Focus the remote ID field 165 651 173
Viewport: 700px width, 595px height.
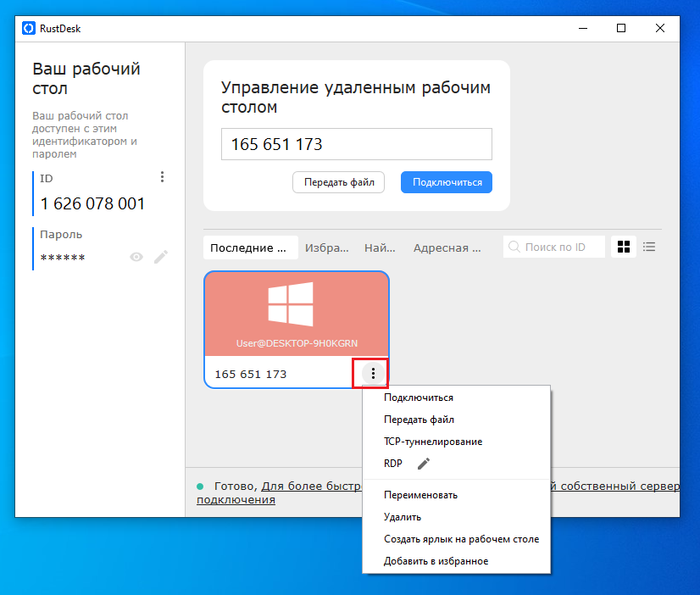(357, 144)
